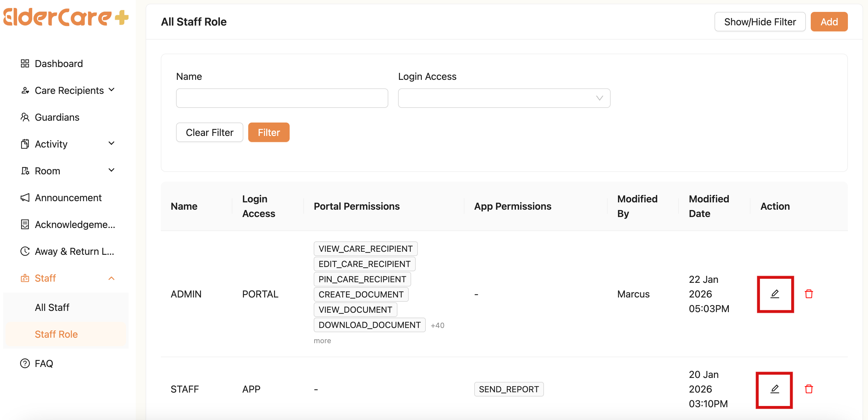Image resolution: width=868 pixels, height=420 pixels.
Task: Click the delete trash icon for ADMIN role
Action: tap(809, 294)
